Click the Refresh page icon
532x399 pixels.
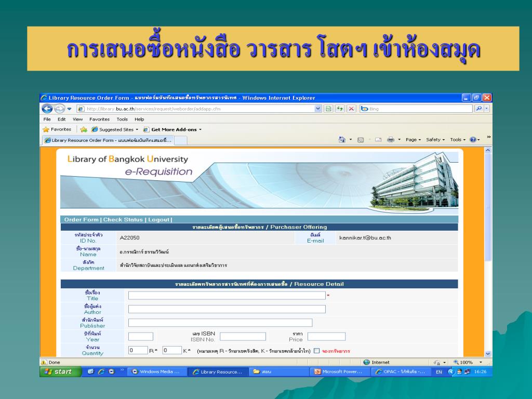pos(340,109)
